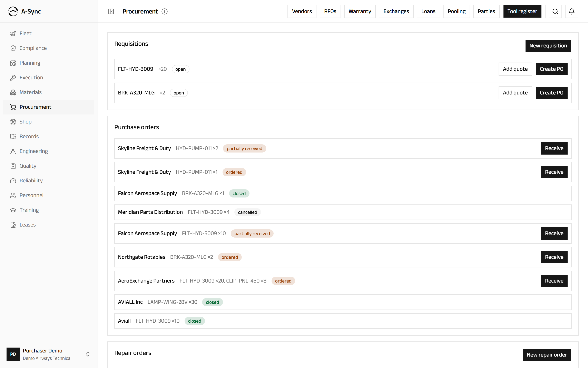Go to Materials in sidebar
This screenshot has height=368, width=588.
click(x=49, y=92)
